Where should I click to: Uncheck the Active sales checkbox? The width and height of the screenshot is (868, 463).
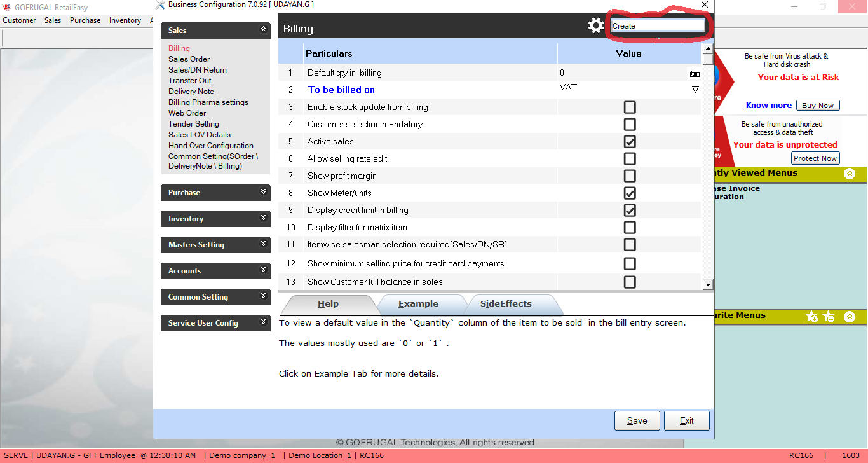pyautogui.click(x=630, y=141)
